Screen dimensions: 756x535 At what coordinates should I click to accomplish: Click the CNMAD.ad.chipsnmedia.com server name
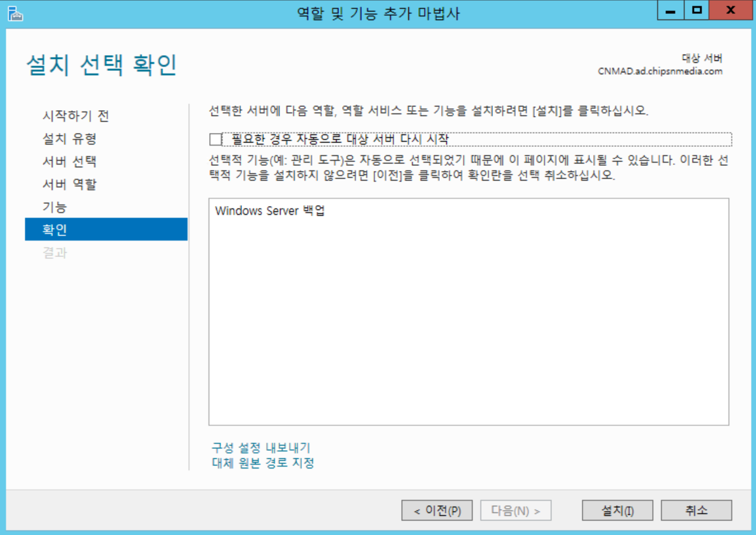coord(660,72)
